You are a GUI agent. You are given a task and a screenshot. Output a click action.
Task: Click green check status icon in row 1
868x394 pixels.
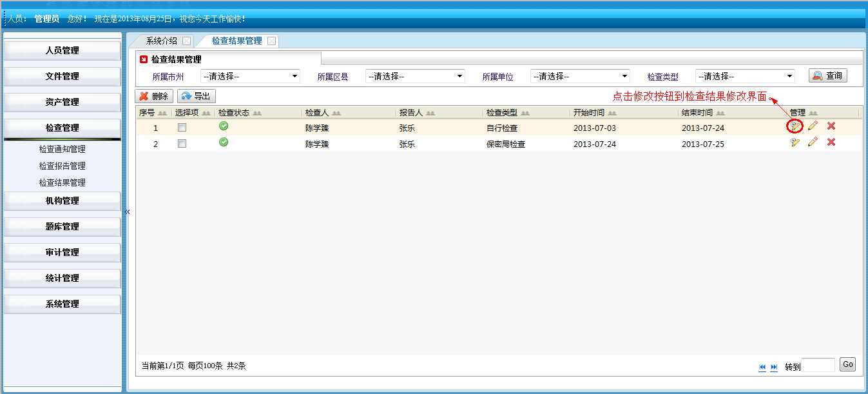click(x=224, y=126)
